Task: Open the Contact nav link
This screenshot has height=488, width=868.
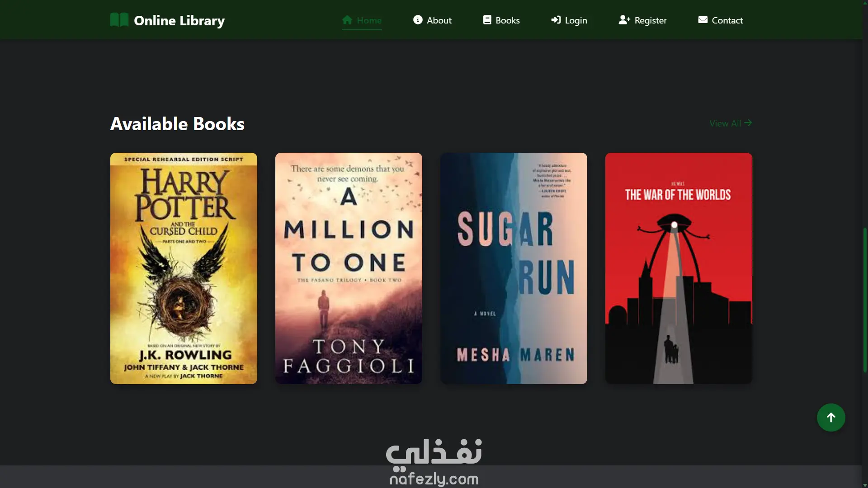Action: click(x=720, y=20)
